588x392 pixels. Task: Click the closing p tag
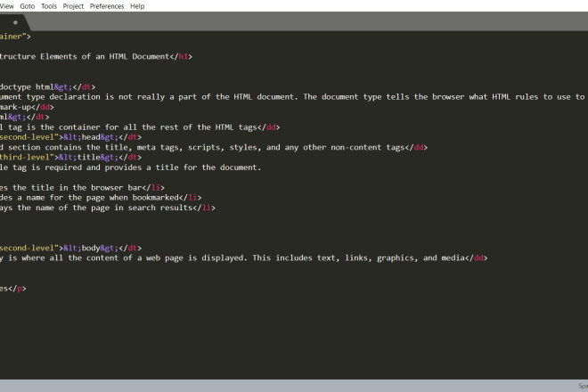coord(16,288)
